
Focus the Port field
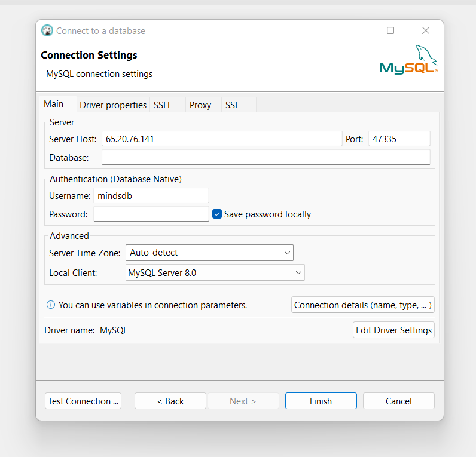(x=399, y=139)
